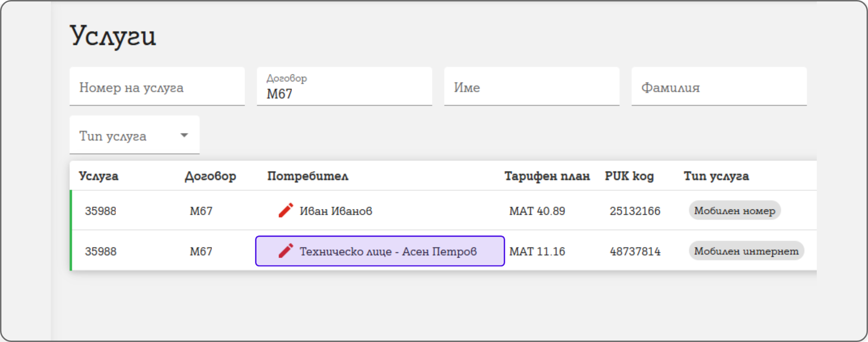Focus the Номер на услуга input field

pyautogui.click(x=157, y=87)
